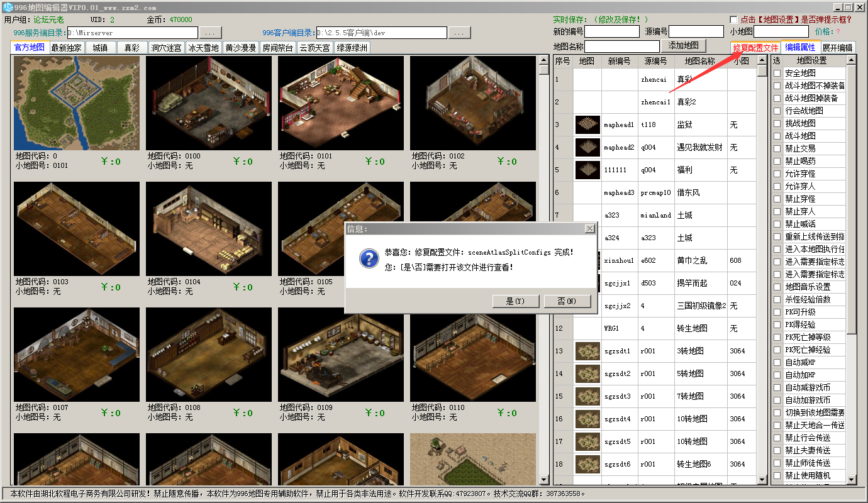Select the map thumbnail coded 0109
The height and width of the screenshot is (503, 868).
(341, 355)
